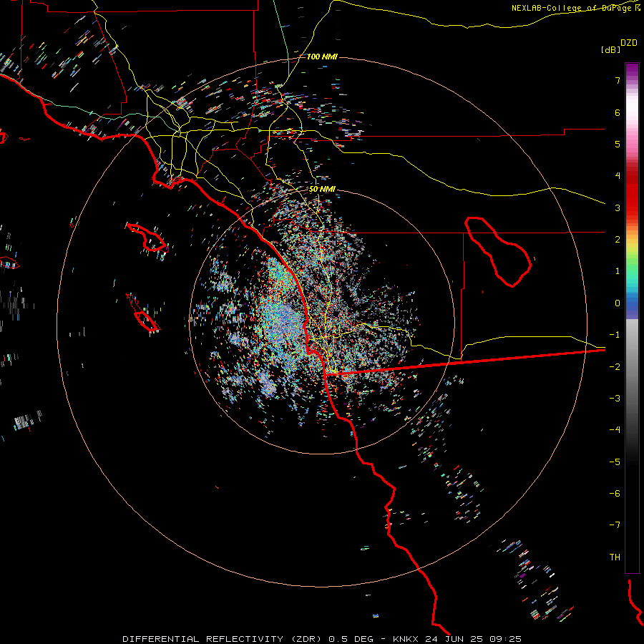
Task: Click the 0.5 DEG elevation text
Action: 351,639
